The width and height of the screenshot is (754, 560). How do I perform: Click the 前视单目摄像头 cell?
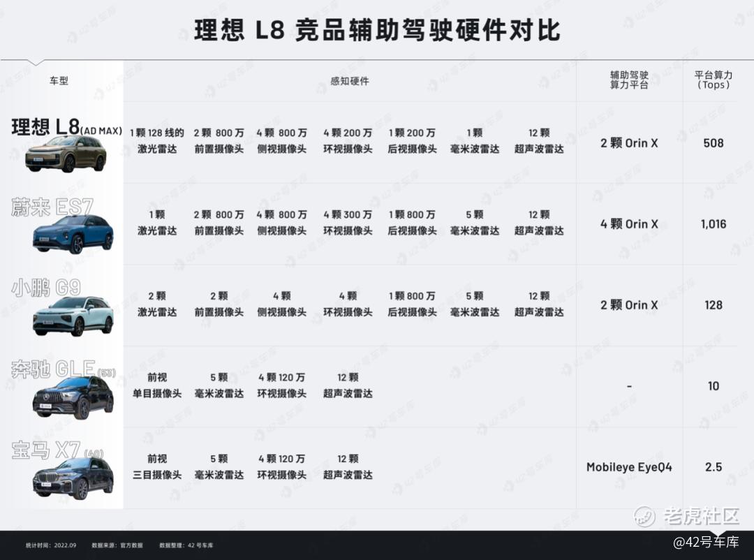(157, 385)
